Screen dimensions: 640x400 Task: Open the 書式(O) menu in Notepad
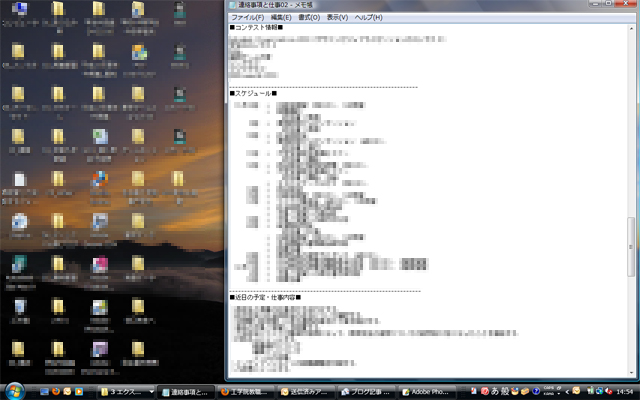click(x=309, y=17)
